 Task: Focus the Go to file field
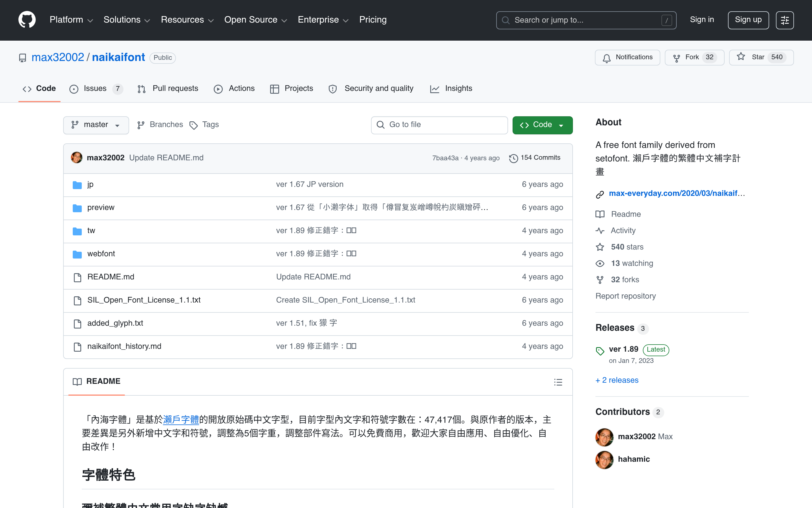coord(439,125)
